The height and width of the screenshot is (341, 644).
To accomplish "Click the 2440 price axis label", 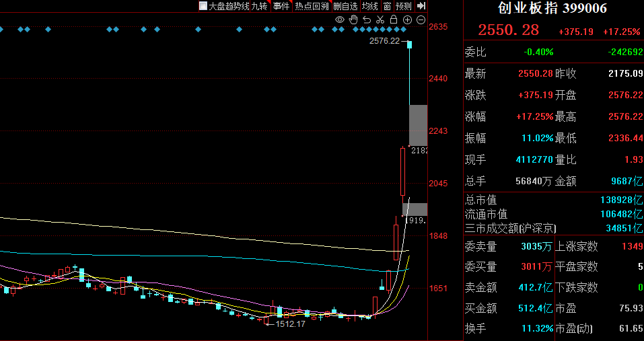I will click(438, 79).
